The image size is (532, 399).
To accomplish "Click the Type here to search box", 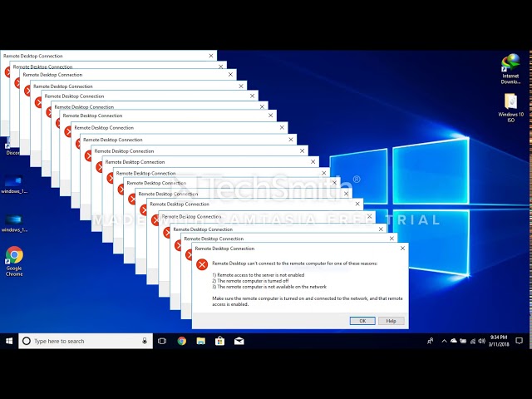I will (86, 341).
